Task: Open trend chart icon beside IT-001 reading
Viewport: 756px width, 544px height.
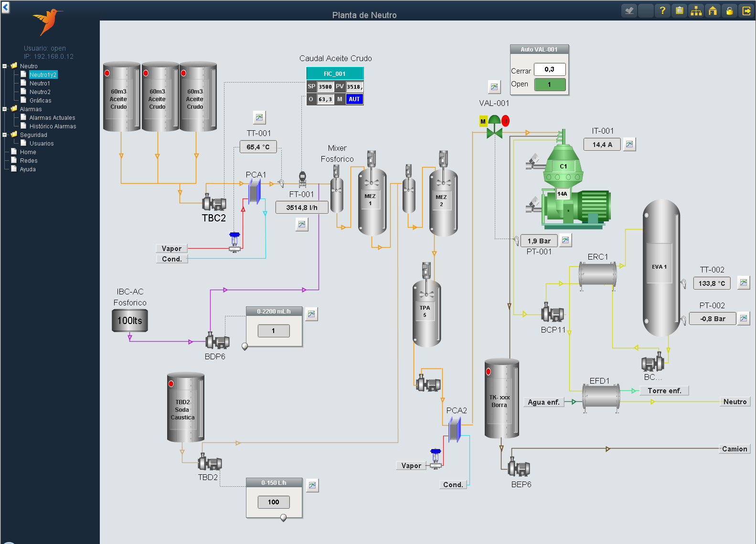Action: 630,144
